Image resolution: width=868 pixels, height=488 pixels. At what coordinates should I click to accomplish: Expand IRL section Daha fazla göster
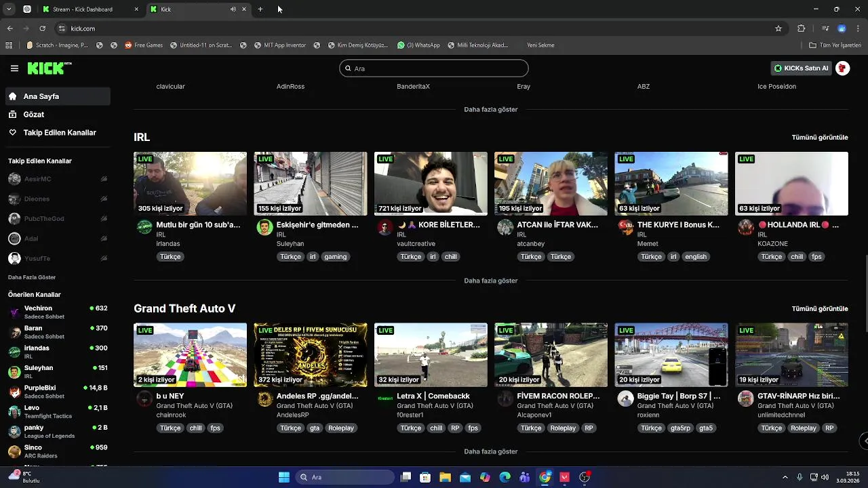click(x=490, y=281)
